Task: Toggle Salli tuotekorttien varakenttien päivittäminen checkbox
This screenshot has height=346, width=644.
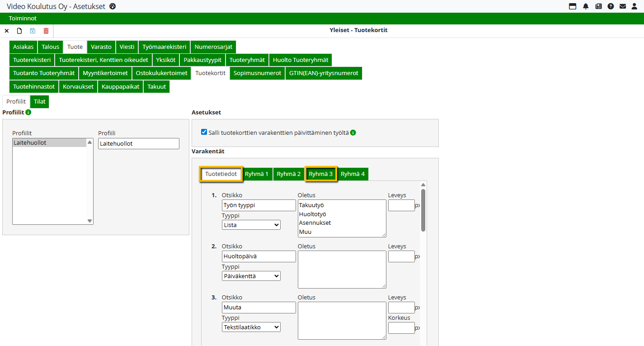Action: [x=204, y=132]
